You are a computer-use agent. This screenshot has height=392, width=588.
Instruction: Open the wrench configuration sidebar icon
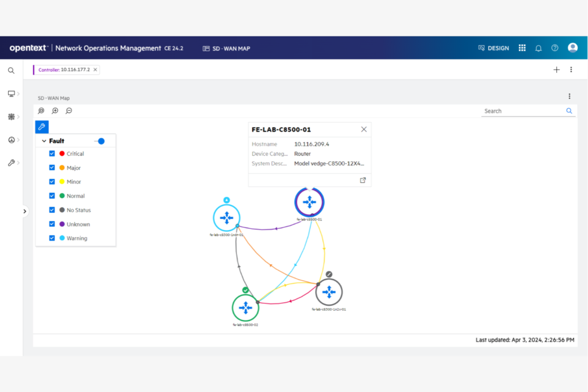pyautogui.click(x=11, y=163)
